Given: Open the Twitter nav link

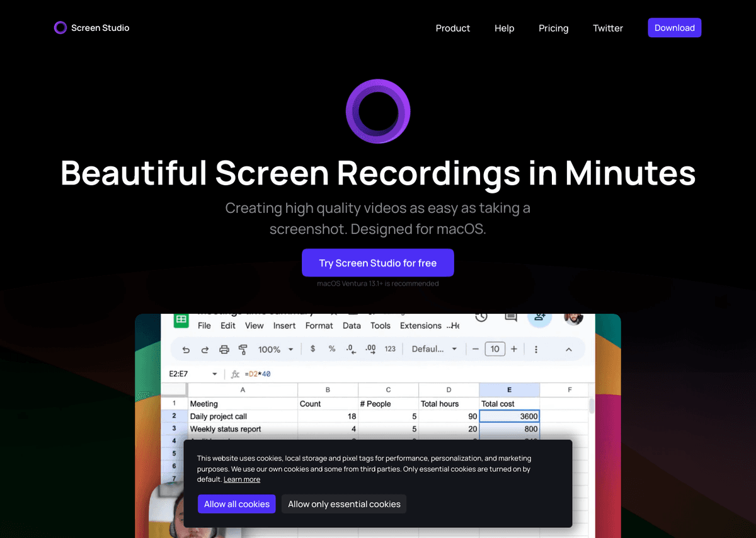Looking at the screenshot, I should [608, 28].
